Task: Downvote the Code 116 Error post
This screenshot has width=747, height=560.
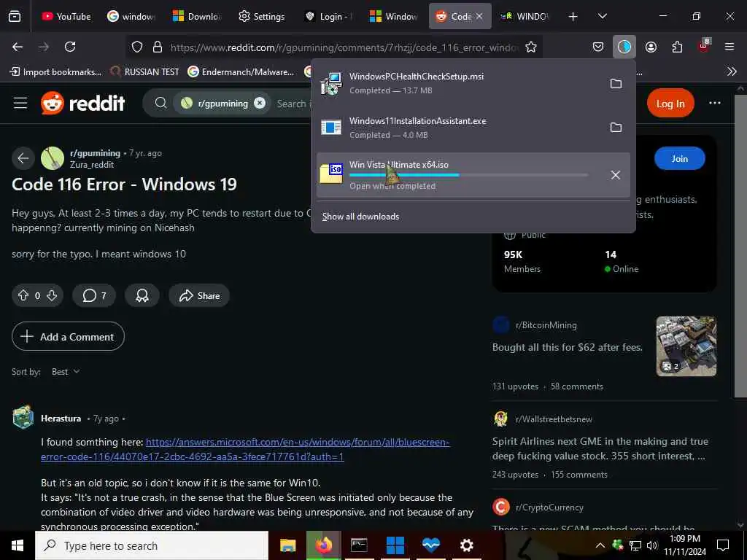Action: point(52,296)
